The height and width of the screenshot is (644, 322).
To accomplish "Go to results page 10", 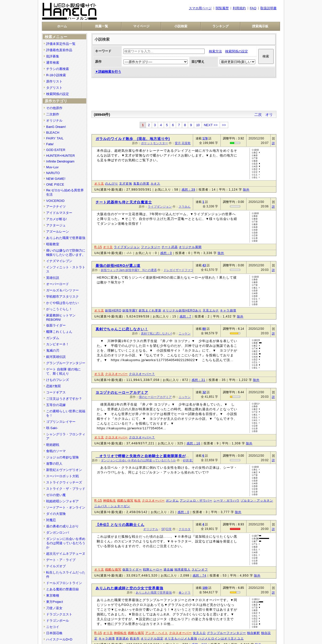I will pyautogui.click(x=198, y=125).
